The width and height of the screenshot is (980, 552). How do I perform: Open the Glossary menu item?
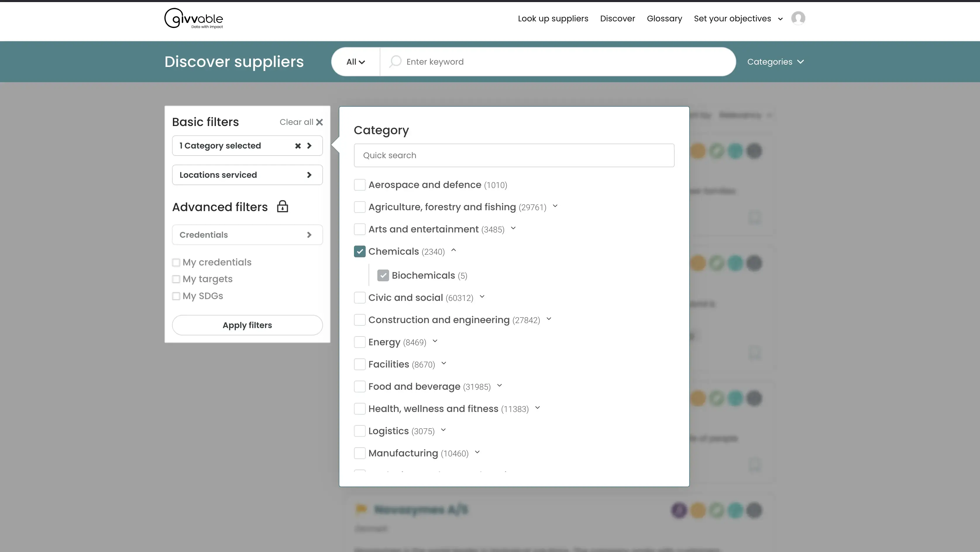click(664, 18)
